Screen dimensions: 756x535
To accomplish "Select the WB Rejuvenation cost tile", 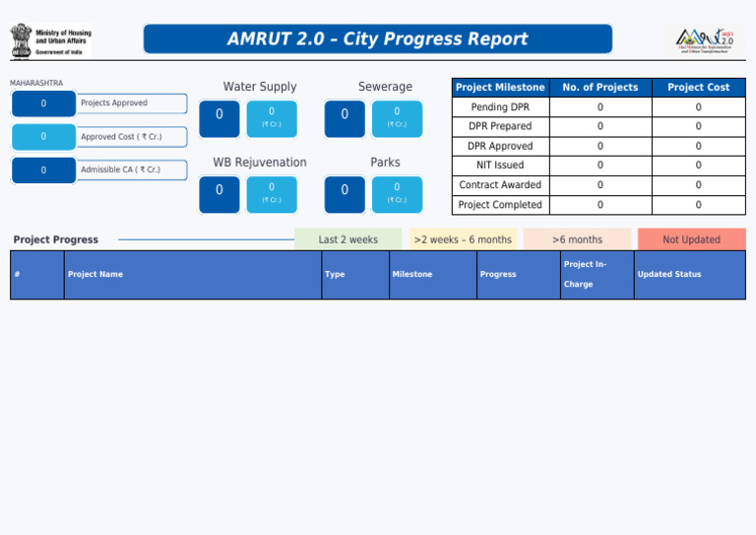I will click(272, 194).
